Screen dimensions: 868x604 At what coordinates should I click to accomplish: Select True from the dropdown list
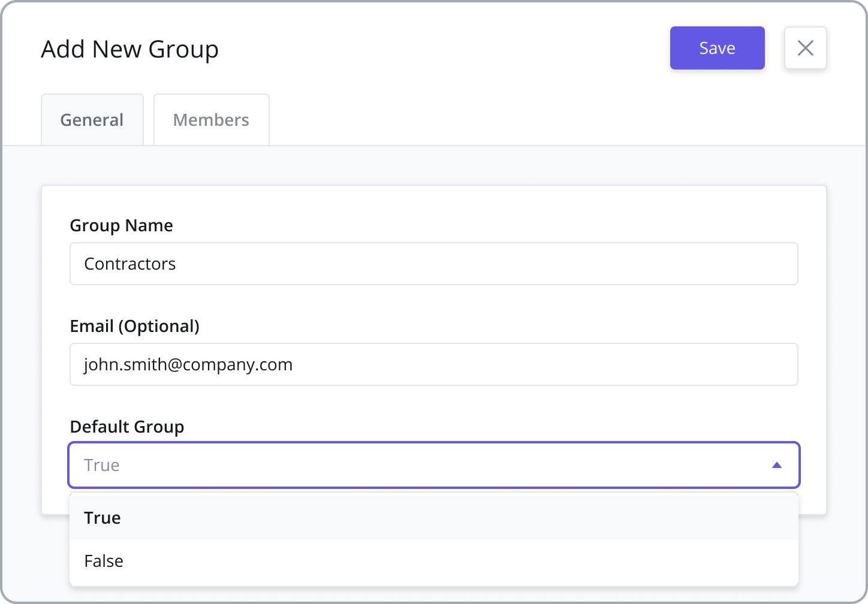[x=102, y=518]
